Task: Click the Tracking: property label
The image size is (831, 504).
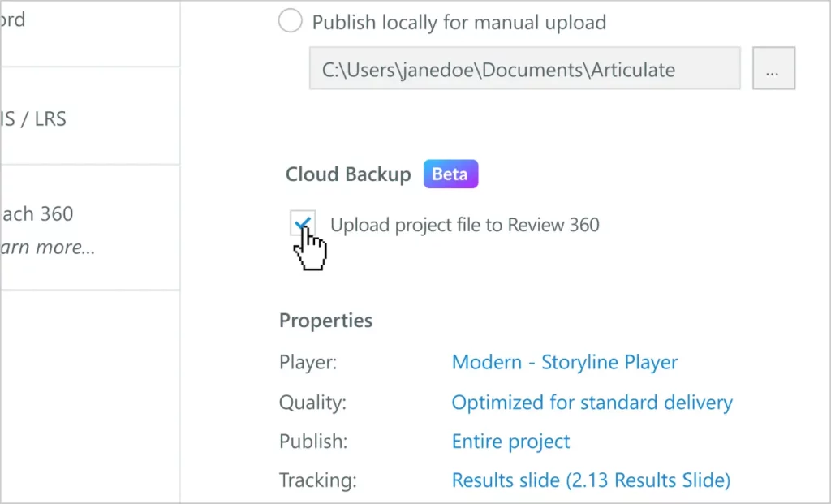Action: [317, 480]
